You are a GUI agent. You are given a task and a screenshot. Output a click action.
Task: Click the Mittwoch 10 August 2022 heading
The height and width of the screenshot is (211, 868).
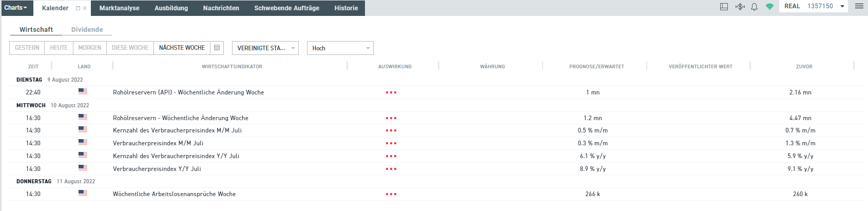(x=52, y=105)
